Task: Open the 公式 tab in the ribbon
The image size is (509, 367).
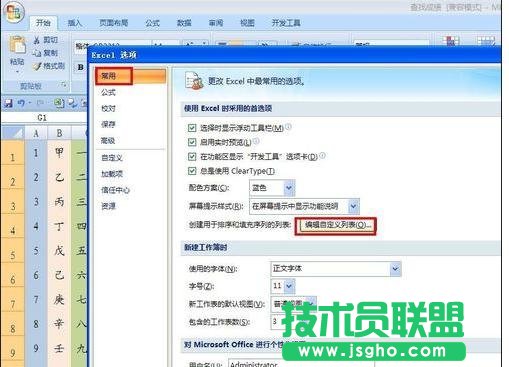Action: (152, 23)
